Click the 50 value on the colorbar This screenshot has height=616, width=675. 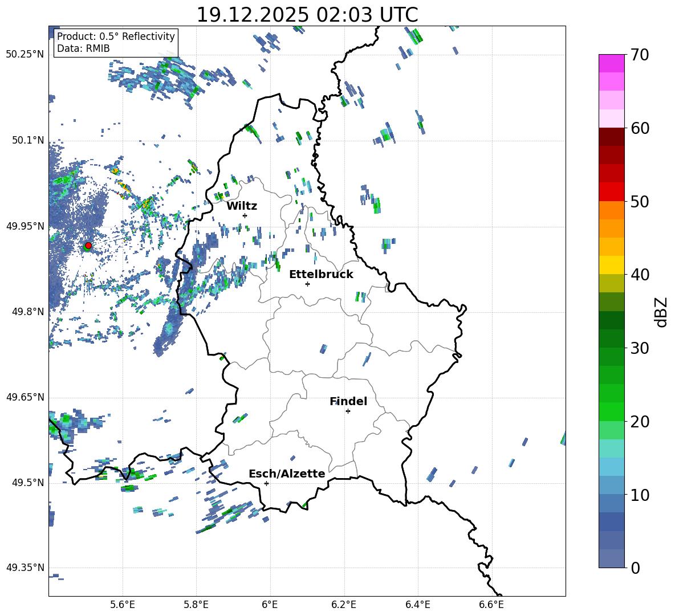(640, 202)
